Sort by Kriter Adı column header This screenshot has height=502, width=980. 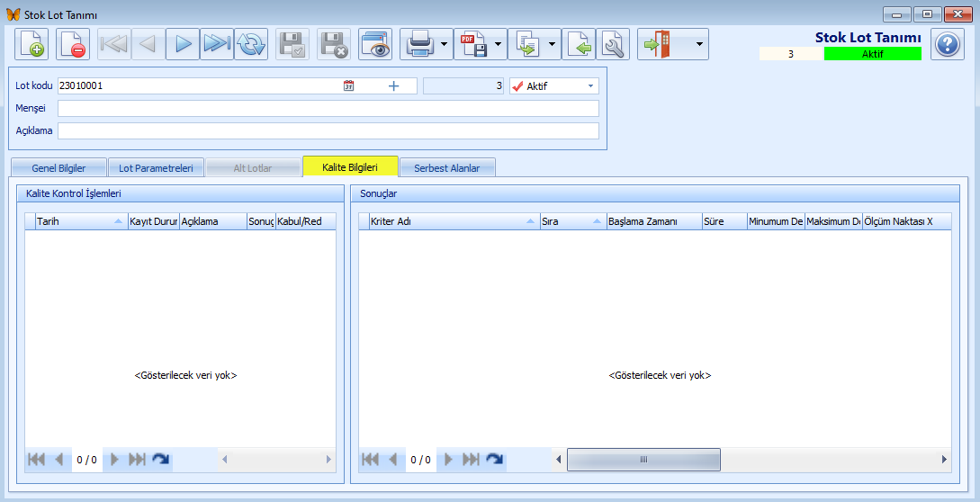[x=448, y=221]
